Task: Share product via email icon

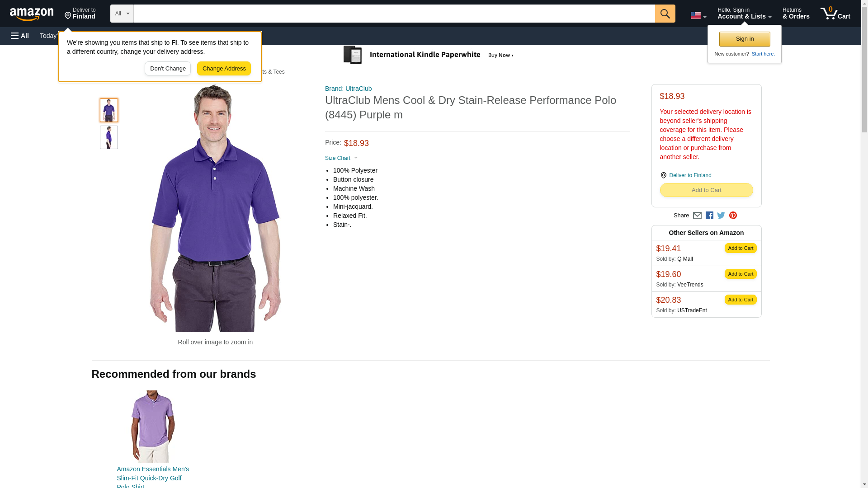Action: tap(697, 216)
